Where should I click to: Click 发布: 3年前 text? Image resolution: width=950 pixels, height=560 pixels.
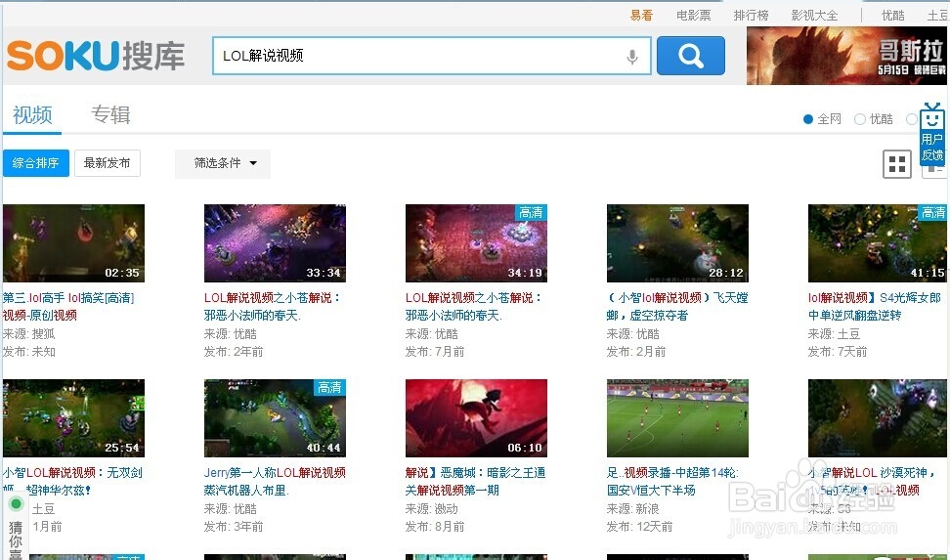coord(234,527)
